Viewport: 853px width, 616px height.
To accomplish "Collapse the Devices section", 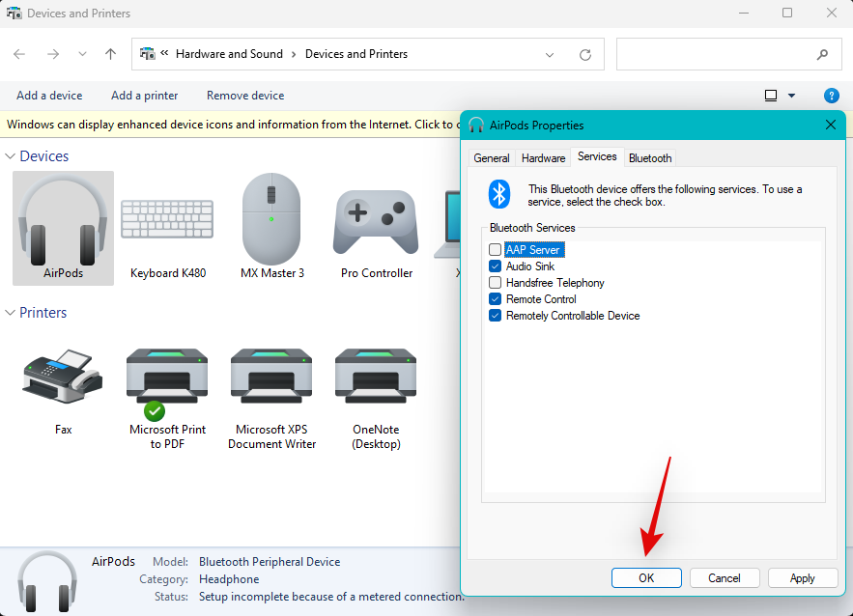I will 10,156.
